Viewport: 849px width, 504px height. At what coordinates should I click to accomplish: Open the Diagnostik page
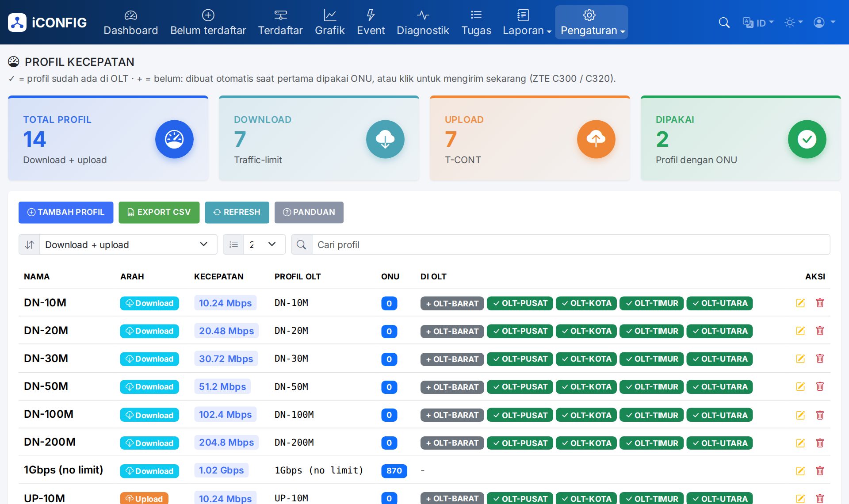[423, 22]
